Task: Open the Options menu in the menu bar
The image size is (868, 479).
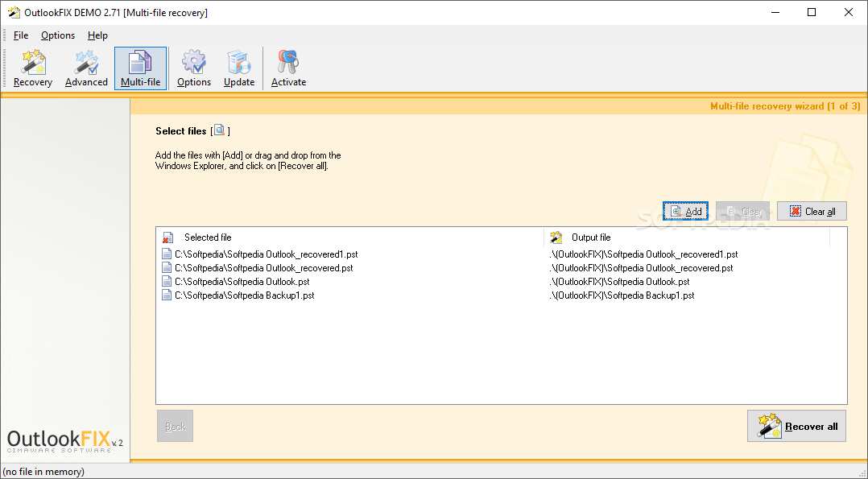Action: pyautogui.click(x=58, y=35)
